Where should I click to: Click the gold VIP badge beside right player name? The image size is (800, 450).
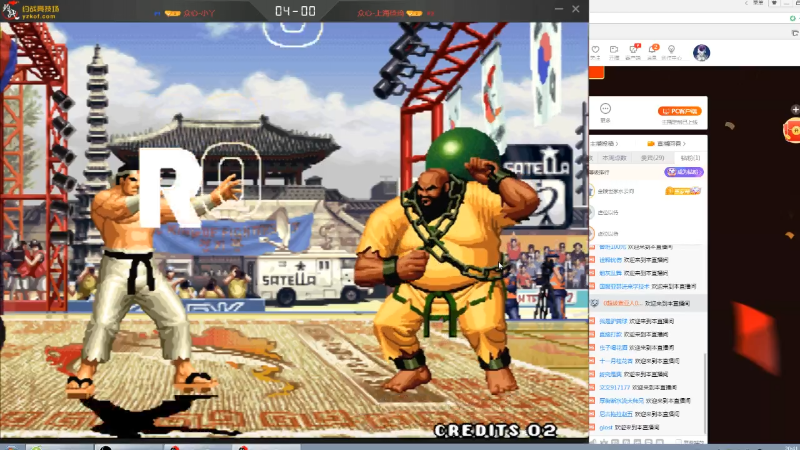[x=414, y=13]
